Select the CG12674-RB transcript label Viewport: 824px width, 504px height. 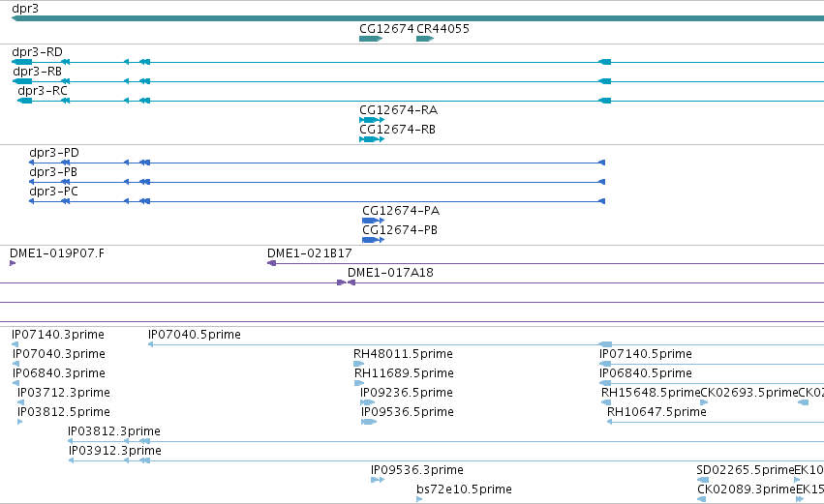(x=397, y=130)
